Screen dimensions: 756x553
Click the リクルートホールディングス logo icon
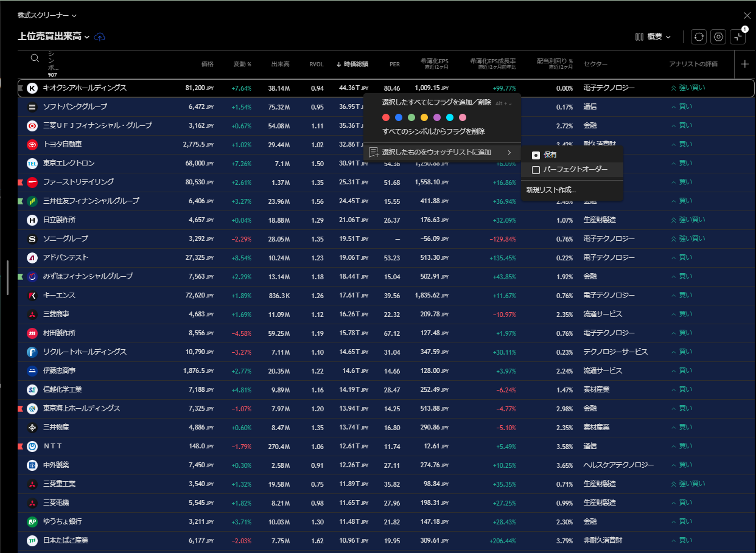click(32, 352)
